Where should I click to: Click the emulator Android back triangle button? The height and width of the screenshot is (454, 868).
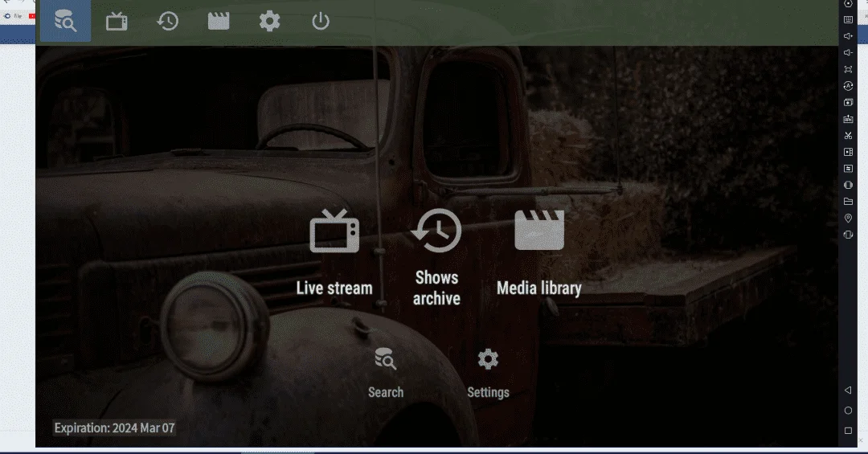pos(848,391)
